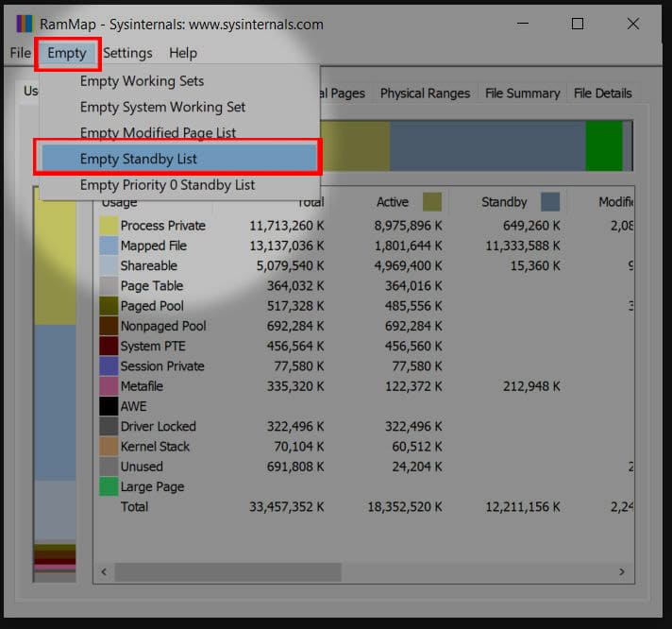
Task: Select the Paged Pool row label
Action: click(x=152, y=306)
